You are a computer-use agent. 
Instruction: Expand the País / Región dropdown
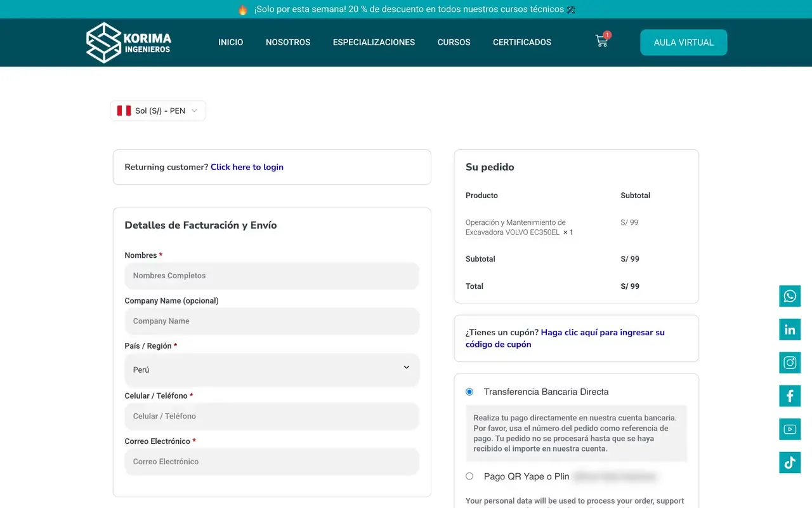272,370
